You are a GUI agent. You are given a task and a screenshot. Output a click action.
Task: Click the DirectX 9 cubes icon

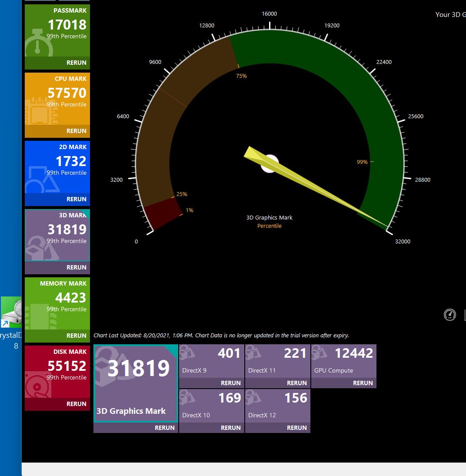tap(187, 353)
